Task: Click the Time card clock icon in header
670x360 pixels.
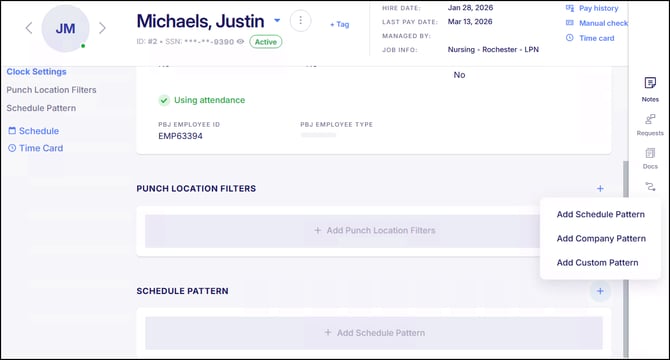Action: click(570, 38)
